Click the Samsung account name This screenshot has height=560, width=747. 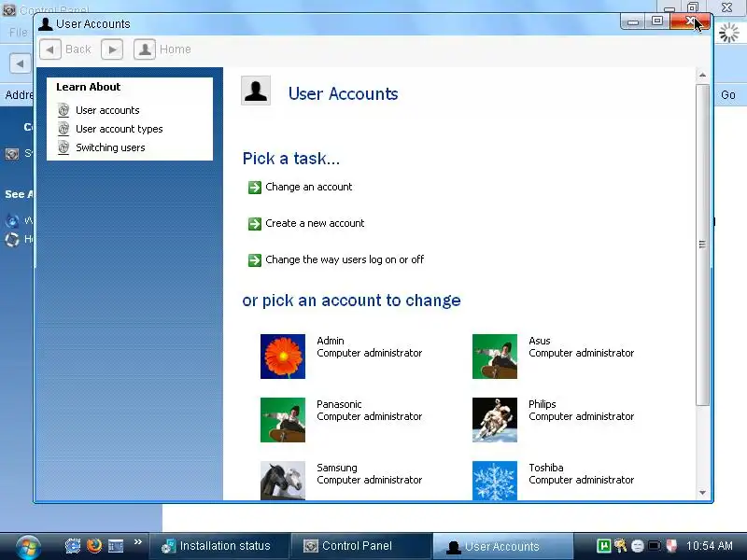(337, 468)
